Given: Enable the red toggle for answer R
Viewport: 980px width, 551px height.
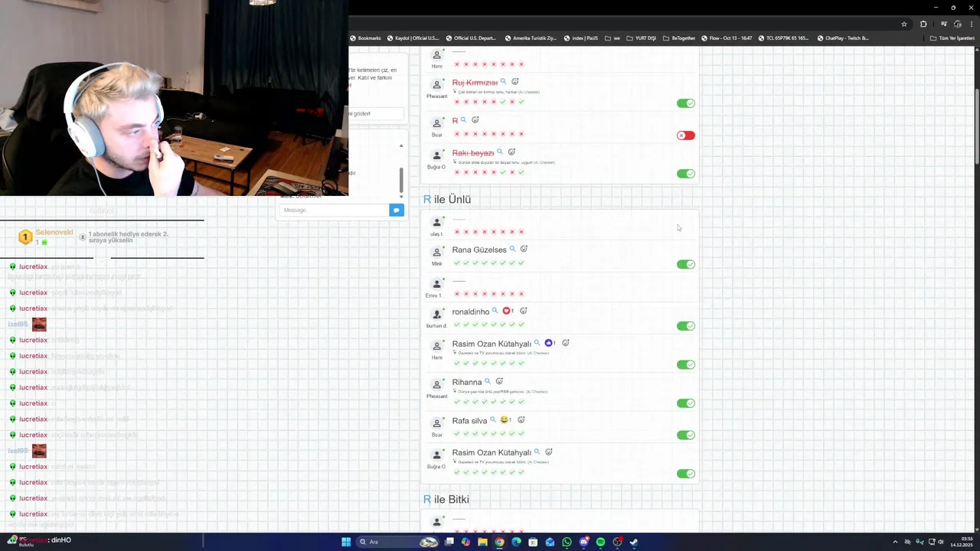Looking at the screenshot, I should click(x=686, y=135).
